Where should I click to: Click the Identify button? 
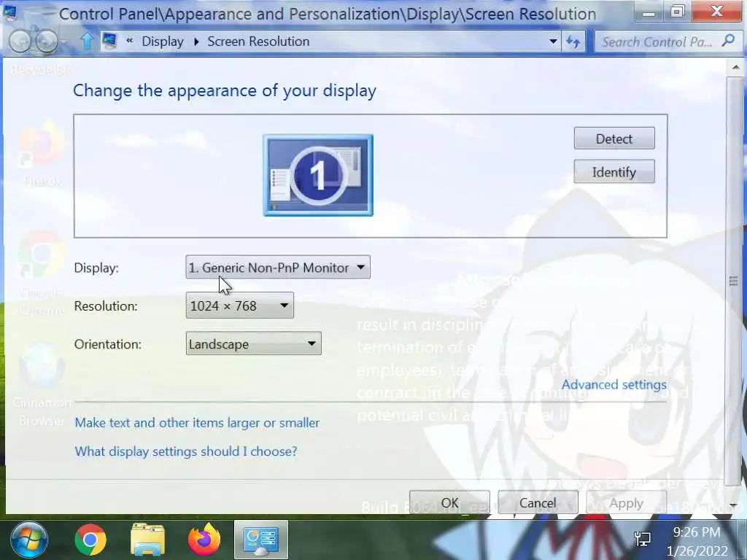[x=614, y=172]
